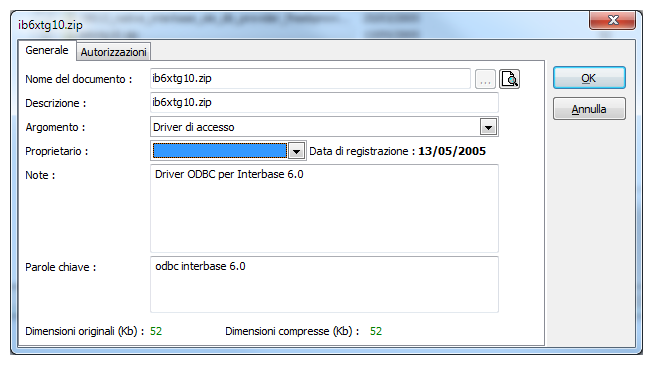Open the Proprietario dropdown arrow
The image size is (653, 365).
(296, 151)
